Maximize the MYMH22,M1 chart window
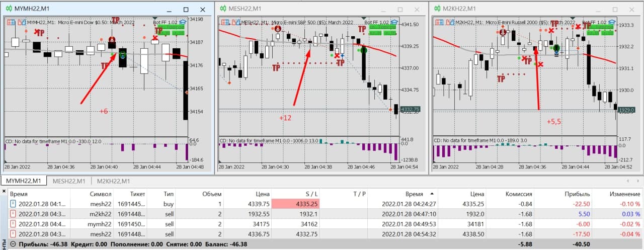The width and height of the screenshot is (644, 250). pos(186,9)
